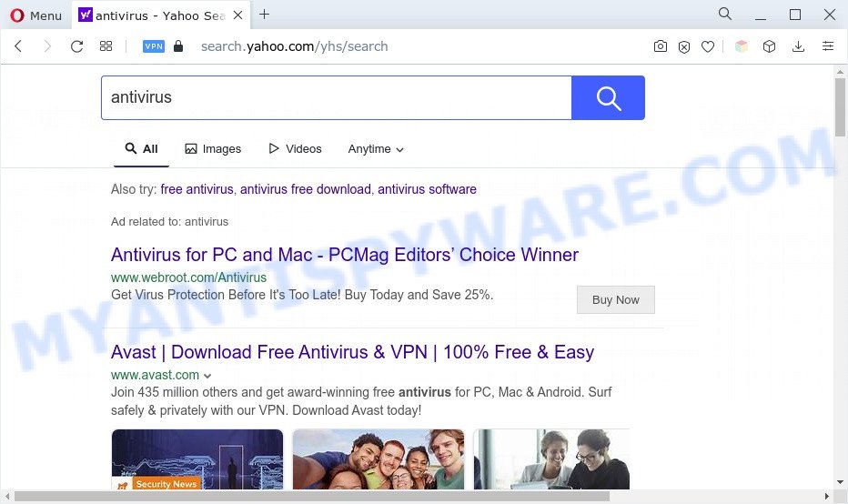Open the search tabs magnifier icon
This screenshot has width=848, height=504.
(x=724, y=15)
